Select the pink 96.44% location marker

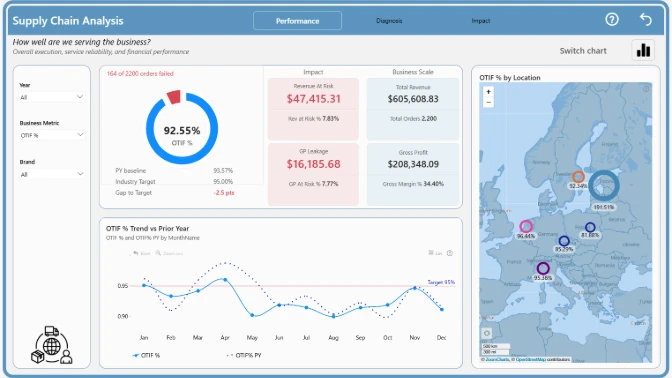(526, 226)
